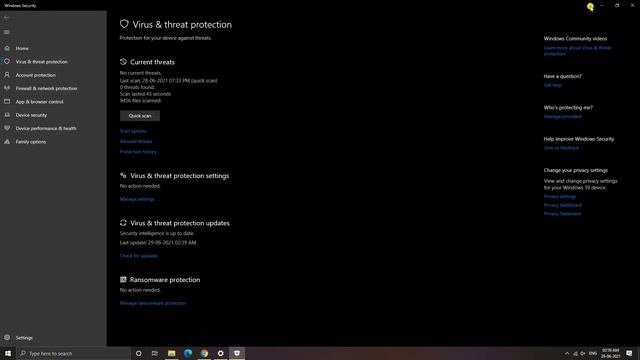The image size is (640, 360).
Task: Open Privacy dashboard link
Action: point(562,205)
